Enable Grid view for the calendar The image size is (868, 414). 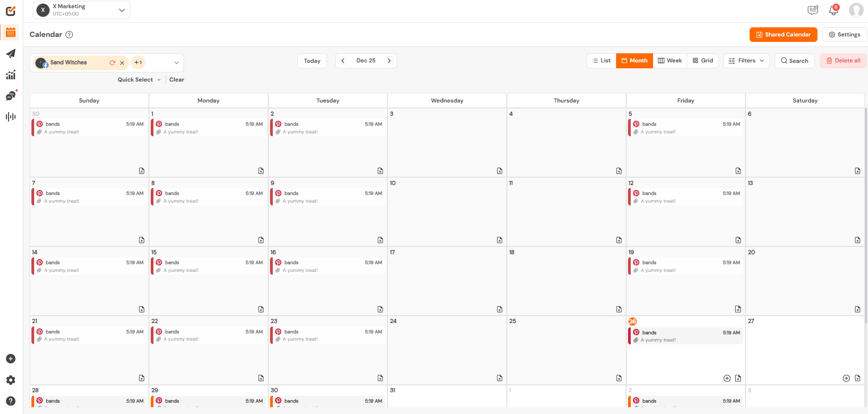703,60
